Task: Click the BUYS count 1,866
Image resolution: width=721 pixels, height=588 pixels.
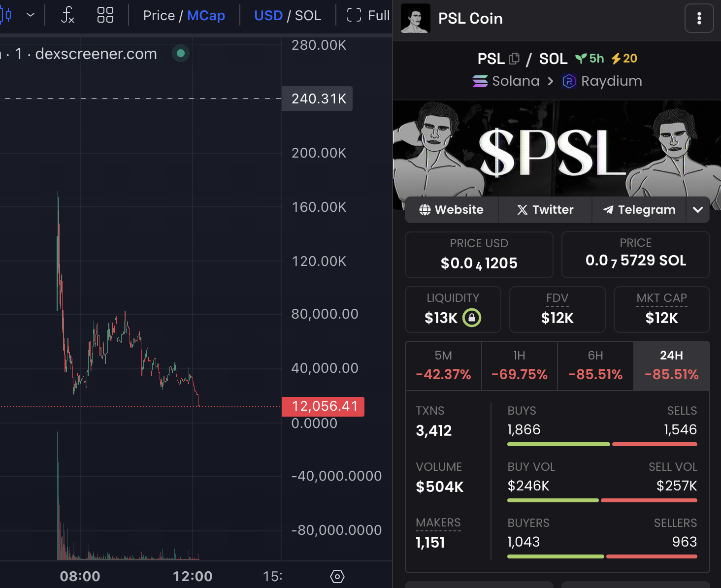Action: 524,430
